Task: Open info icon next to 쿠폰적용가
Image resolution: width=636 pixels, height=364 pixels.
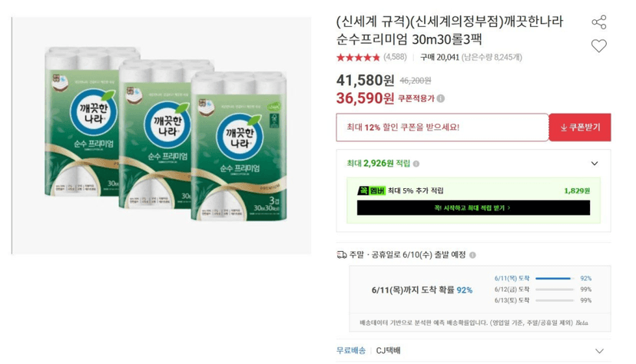Action: (441, 98)
